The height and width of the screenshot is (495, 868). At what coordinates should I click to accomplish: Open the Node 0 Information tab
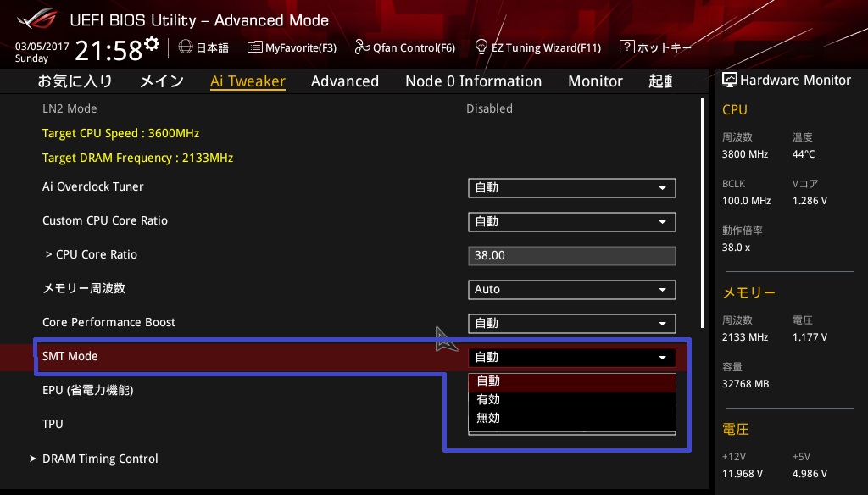click(473, 81)
